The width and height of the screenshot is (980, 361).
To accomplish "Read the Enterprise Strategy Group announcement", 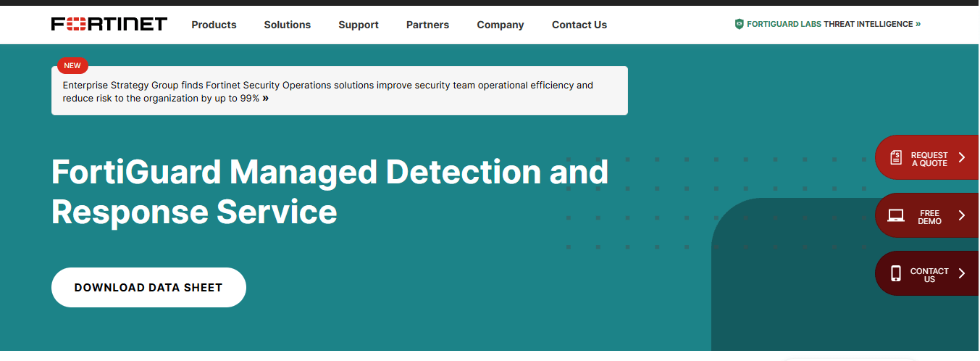I will (328, 91).
